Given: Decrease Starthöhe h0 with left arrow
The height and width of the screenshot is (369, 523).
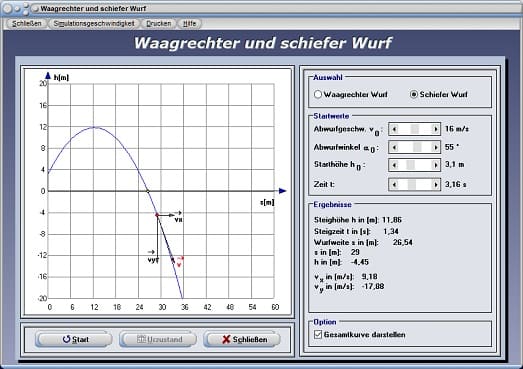Looking at the screenshot, I should point(394,165).
